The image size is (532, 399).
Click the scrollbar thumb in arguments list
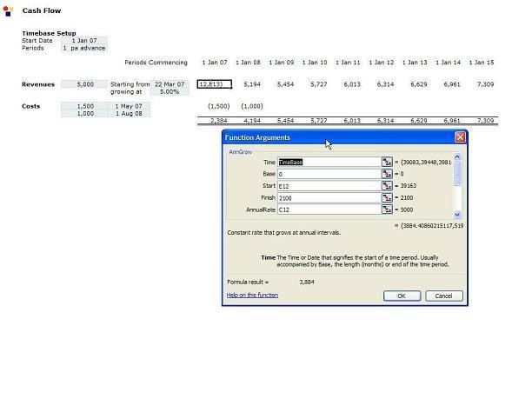coord(457,173)
